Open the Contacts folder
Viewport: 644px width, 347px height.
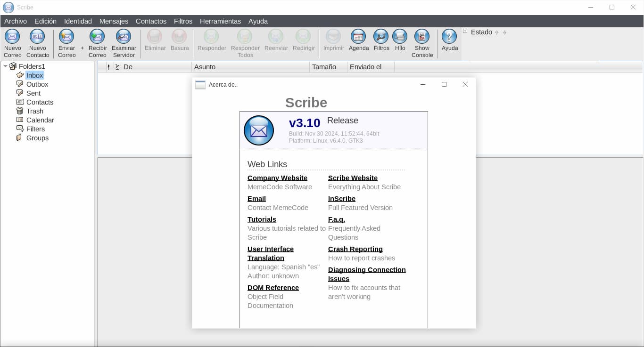click(40, 102)
